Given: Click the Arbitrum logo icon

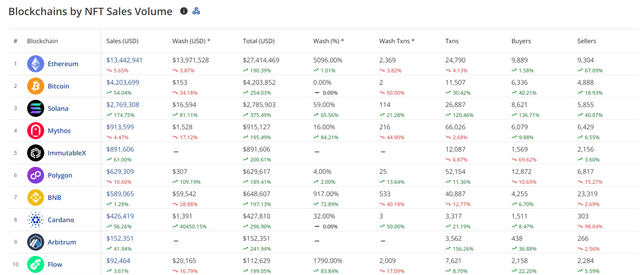Looking at the screenshot, I should (36, 242).
